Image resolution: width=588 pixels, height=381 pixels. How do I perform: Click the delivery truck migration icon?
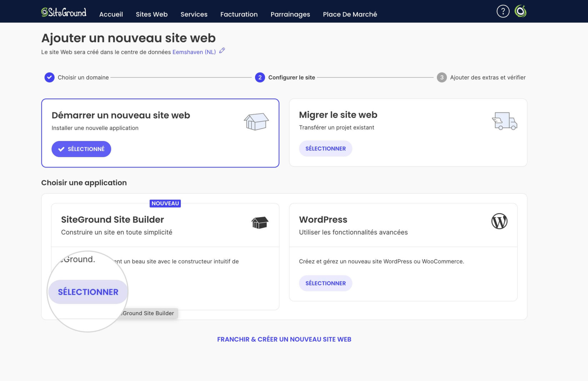(x=504, y=121)
